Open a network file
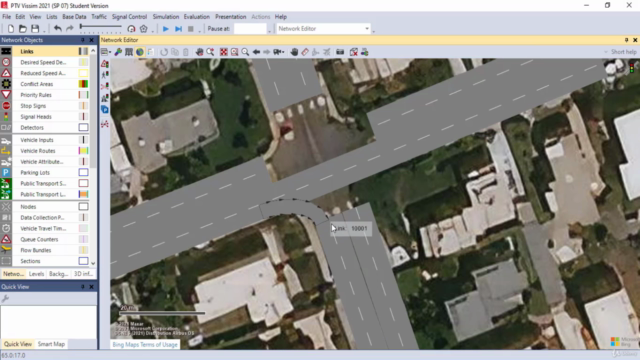640x360 pixels. pyautogui.click(x=23, y=29)
